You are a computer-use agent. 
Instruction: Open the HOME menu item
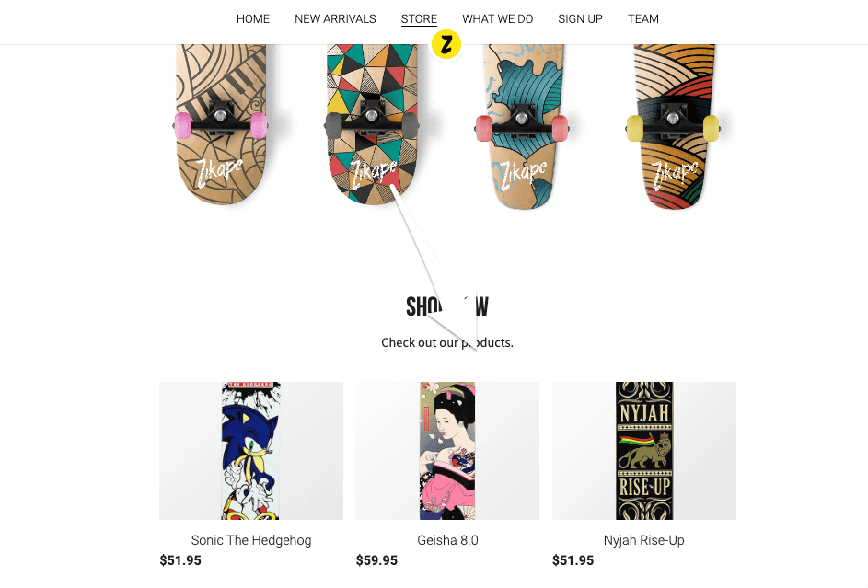[253, 18]
